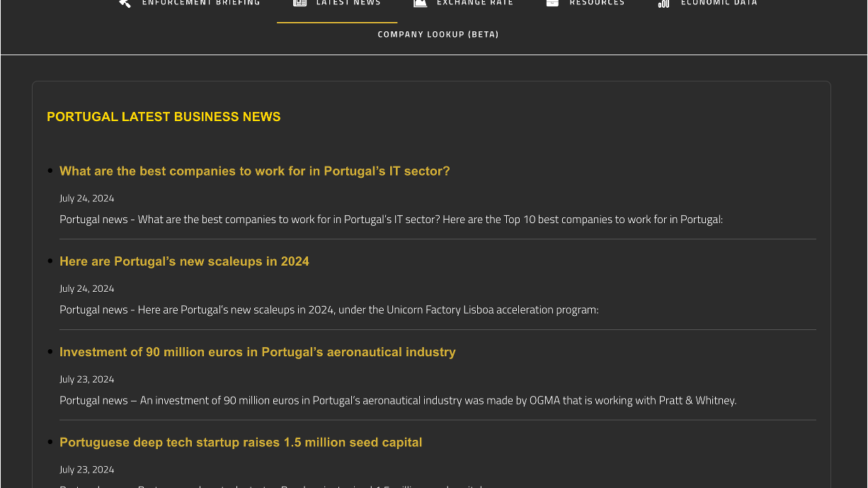
Task: Click the bar graph icon beside Economic Data
Action: (x=663, y=4)
